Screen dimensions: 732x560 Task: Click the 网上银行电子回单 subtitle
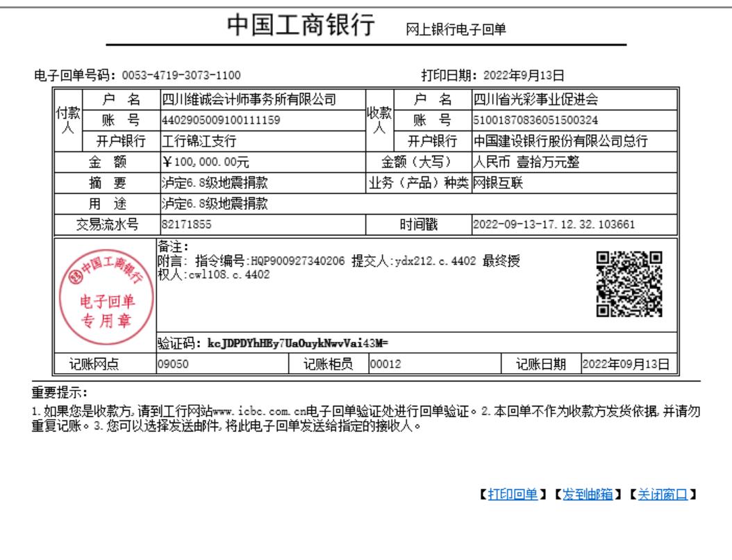pyautogui.click(x=456, y=29)
